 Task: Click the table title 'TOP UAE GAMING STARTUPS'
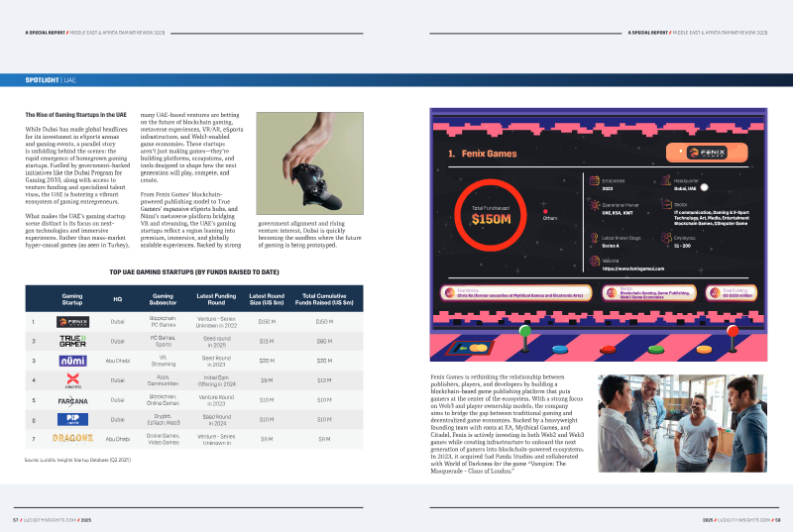[x=194, y=271]
